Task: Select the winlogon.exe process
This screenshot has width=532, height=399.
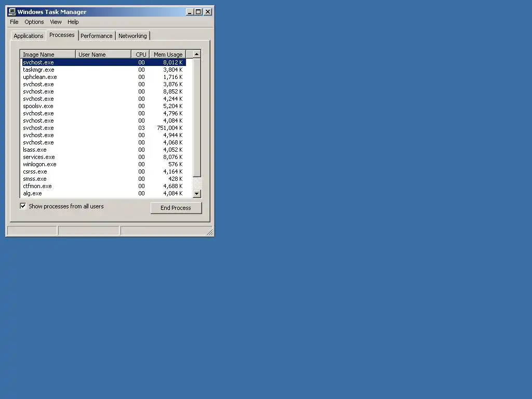Action: [103, 164]
